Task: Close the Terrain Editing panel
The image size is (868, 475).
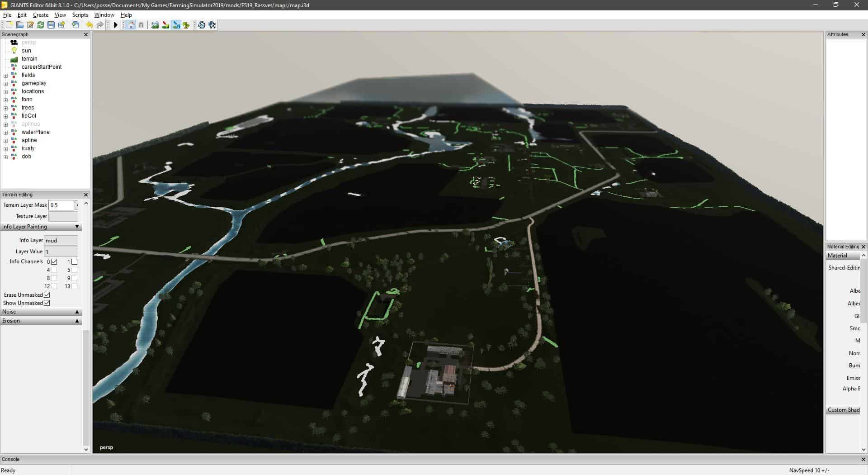Action: 86,195
